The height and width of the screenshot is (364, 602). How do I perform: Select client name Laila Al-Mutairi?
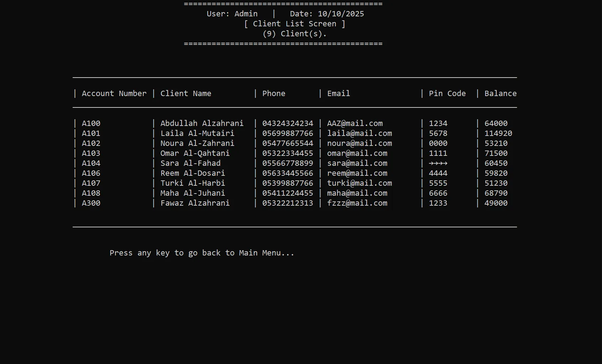point(197,133)
